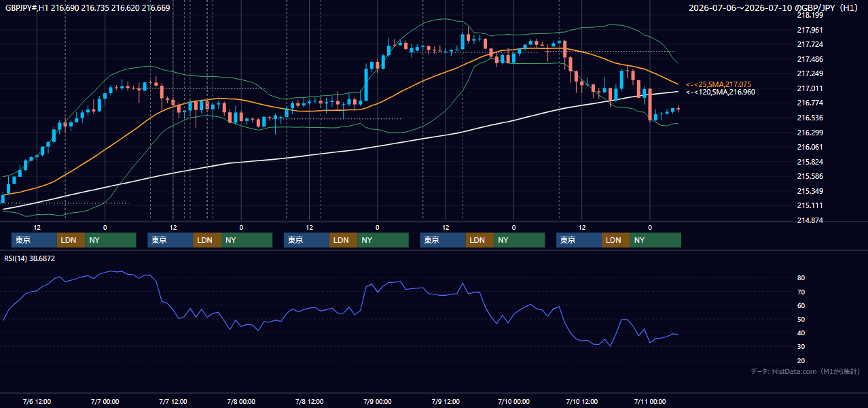
Task: Click the GBPJPY#,H1 chart title text
Action: 88,8
